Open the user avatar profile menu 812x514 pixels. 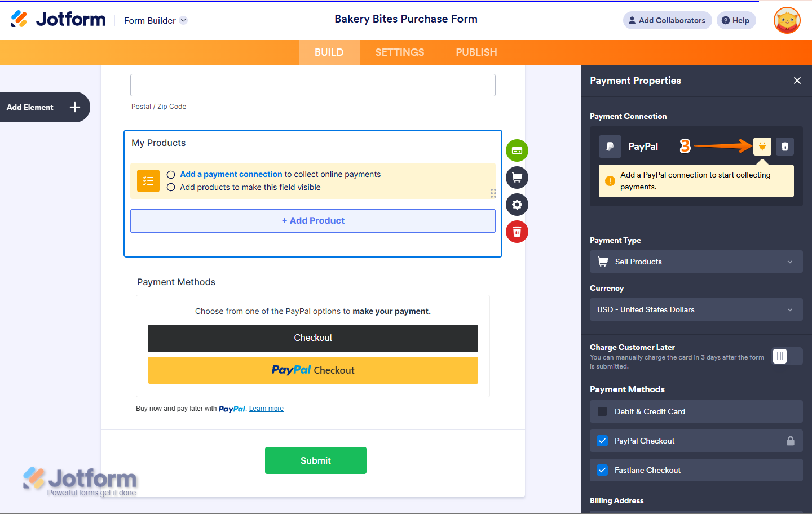[x=787, y=20]
